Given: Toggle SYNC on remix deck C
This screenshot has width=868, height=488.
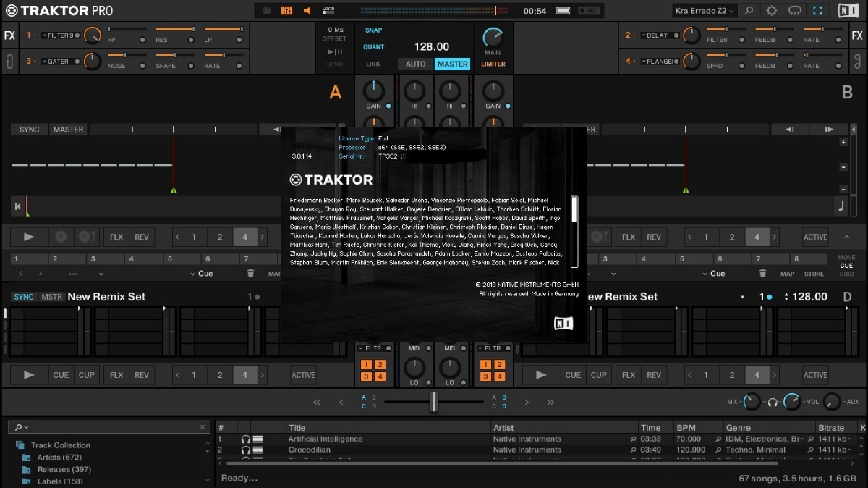Looking at the screenshot, I should click(24, 297).
